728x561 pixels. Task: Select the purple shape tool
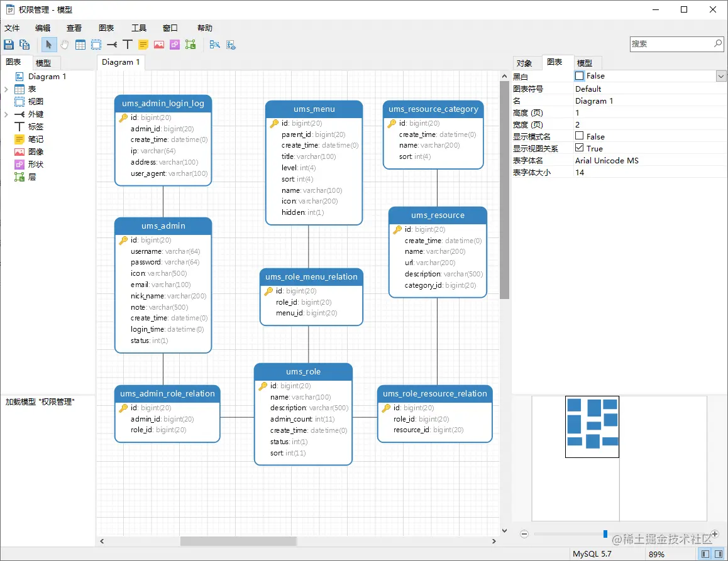pyautogui.click(x=175, y=45)
